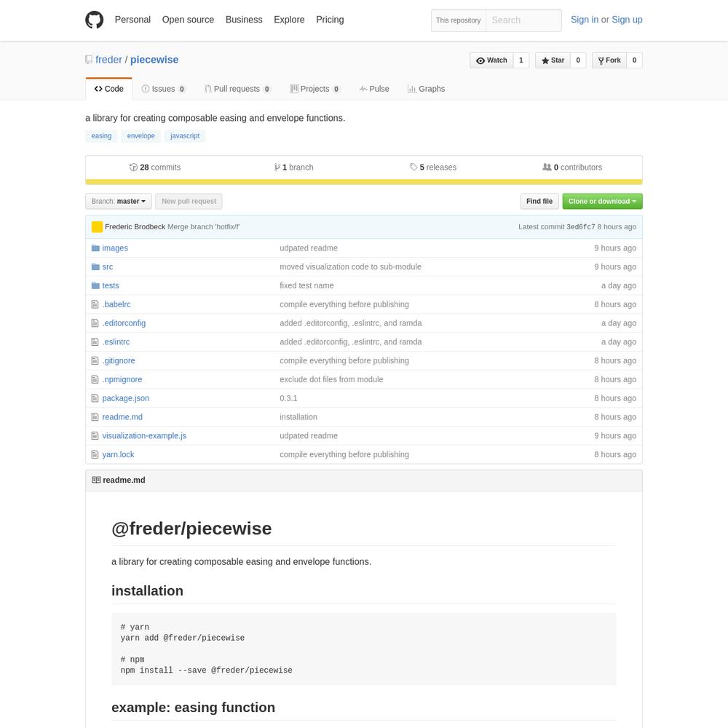
Task: Open the freder owner link
Action: pos(108,60)
